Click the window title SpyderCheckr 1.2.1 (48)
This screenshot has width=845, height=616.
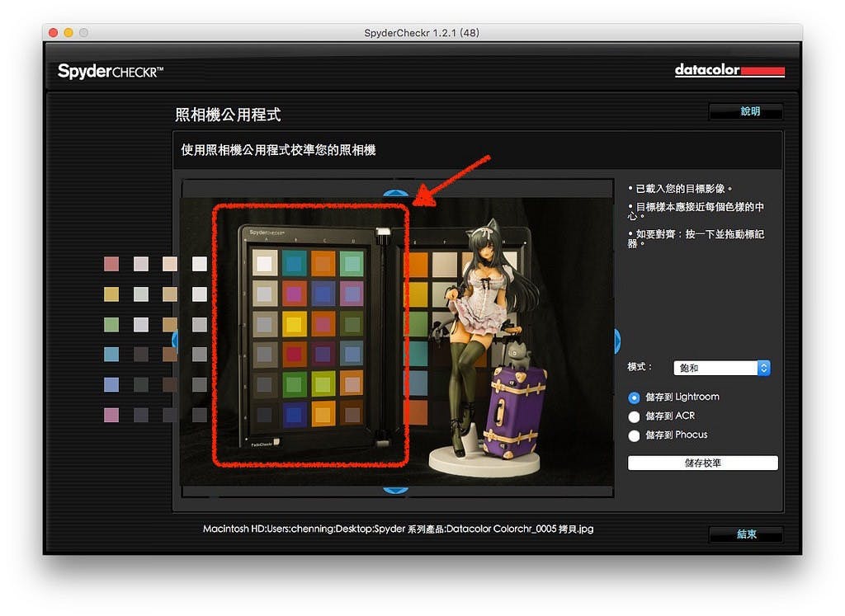point(422,33)
